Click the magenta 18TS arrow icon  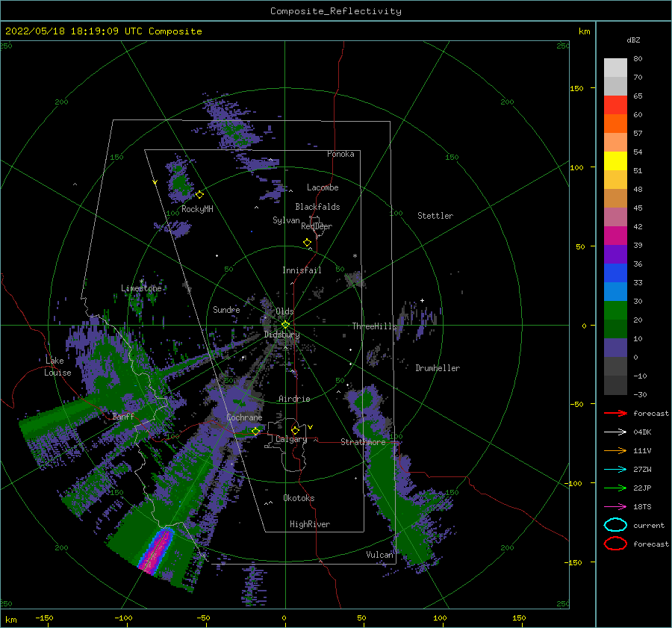(615, 507)
